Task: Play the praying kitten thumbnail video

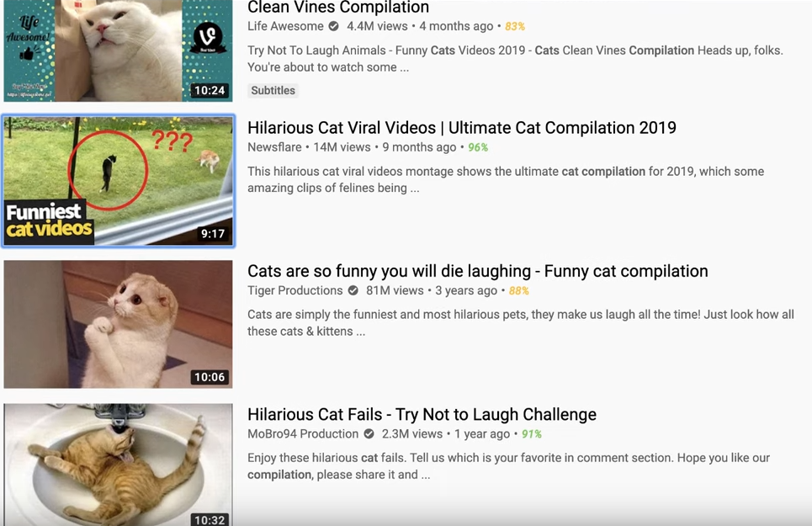Action: click(118, 324)
